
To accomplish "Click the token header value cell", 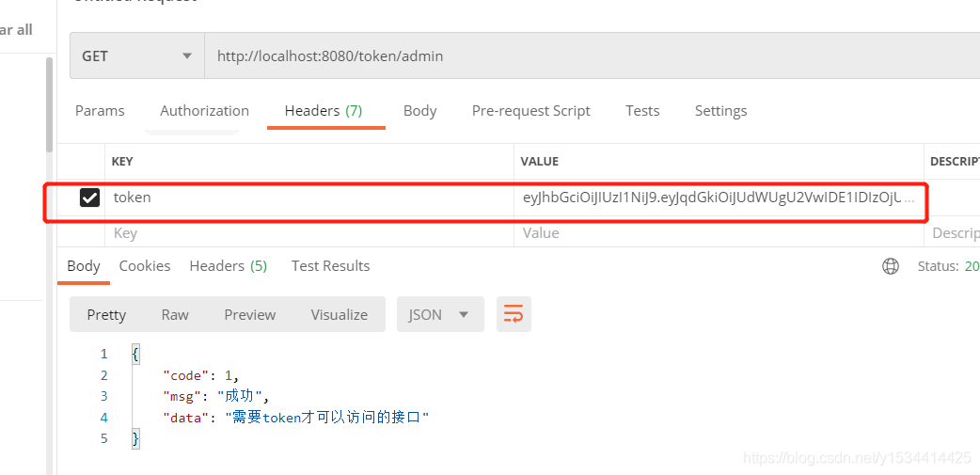I will [719, 198].
